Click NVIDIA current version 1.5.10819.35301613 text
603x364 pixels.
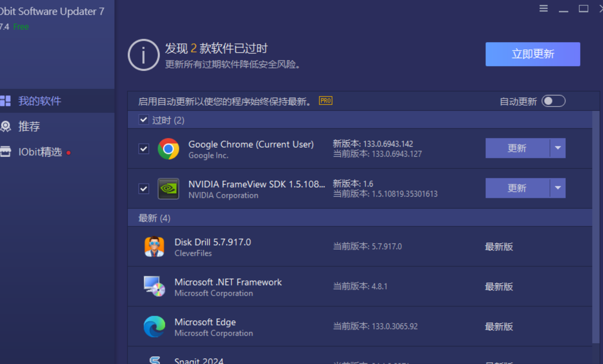385,194
